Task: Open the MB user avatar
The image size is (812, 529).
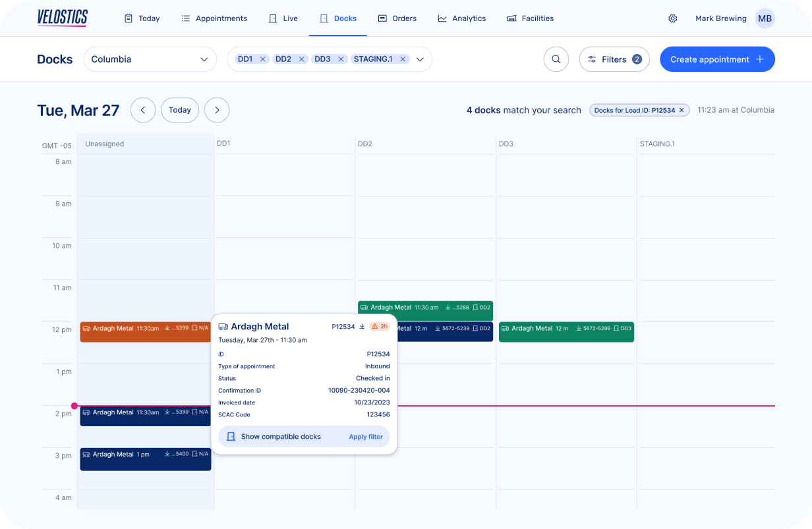Action: tap(765, 18)
